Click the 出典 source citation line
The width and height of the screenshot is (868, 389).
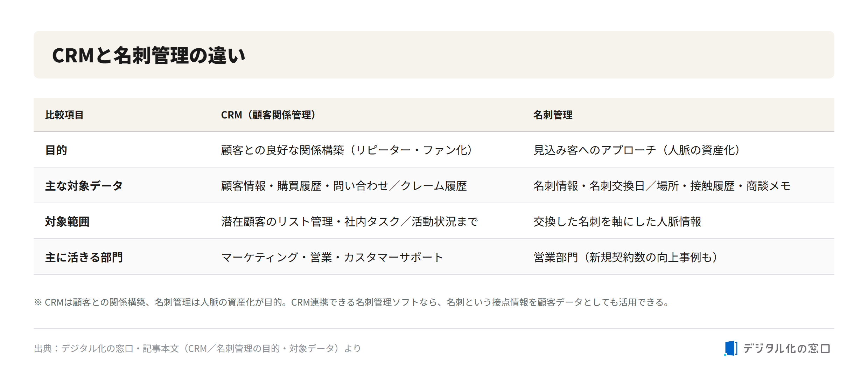pyautogui.click(x=197, y=348)
